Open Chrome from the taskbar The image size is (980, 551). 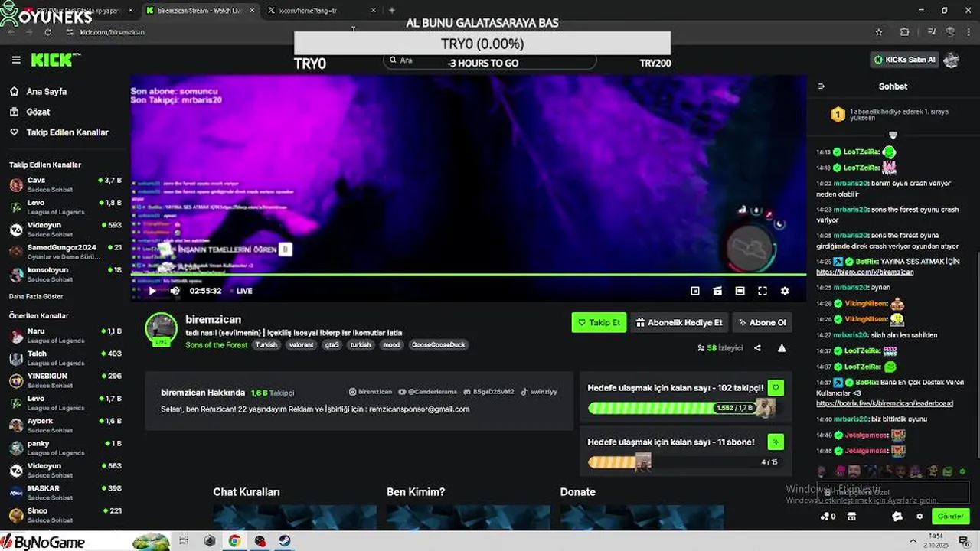click(234, 541)
